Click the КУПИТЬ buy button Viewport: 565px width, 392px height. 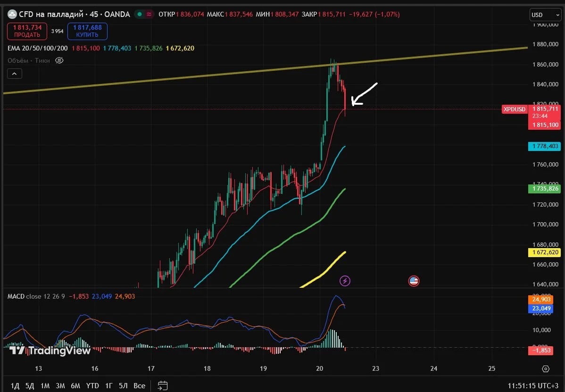click(x=87, y=31)
